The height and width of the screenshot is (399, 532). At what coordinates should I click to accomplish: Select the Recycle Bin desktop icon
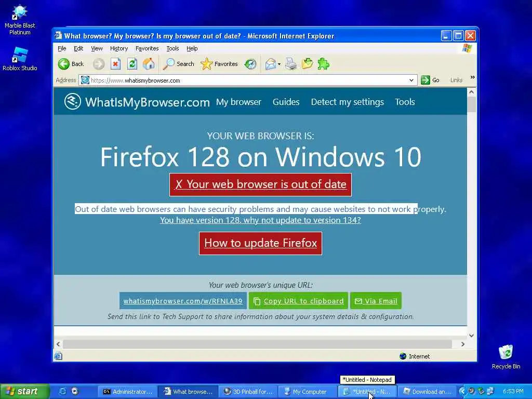point(506,357)
